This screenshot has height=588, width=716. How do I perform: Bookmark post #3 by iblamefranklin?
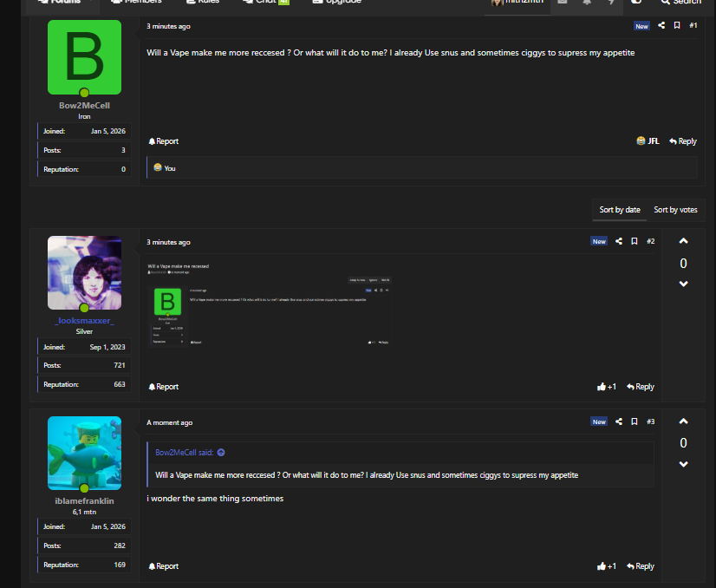click(635, 421)
